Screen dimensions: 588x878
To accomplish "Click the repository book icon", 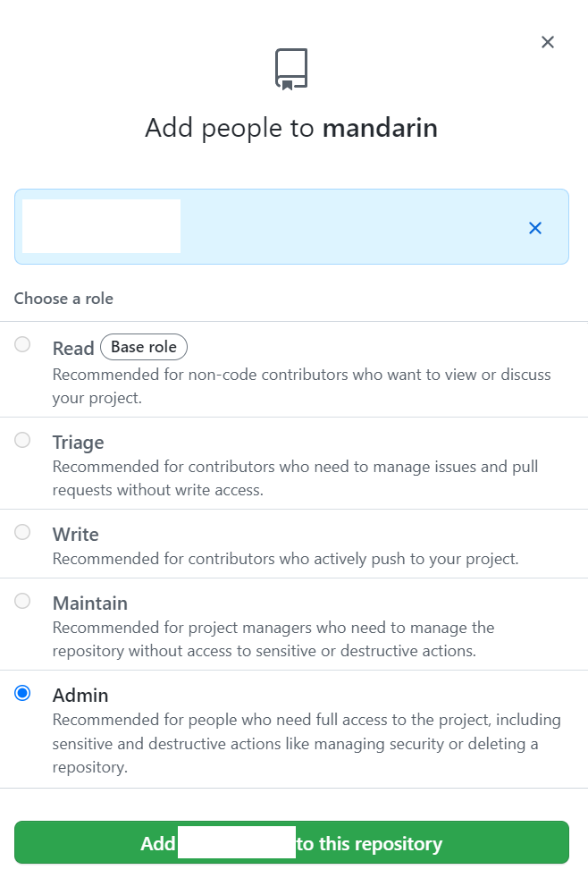I will [x=291, y=69].
